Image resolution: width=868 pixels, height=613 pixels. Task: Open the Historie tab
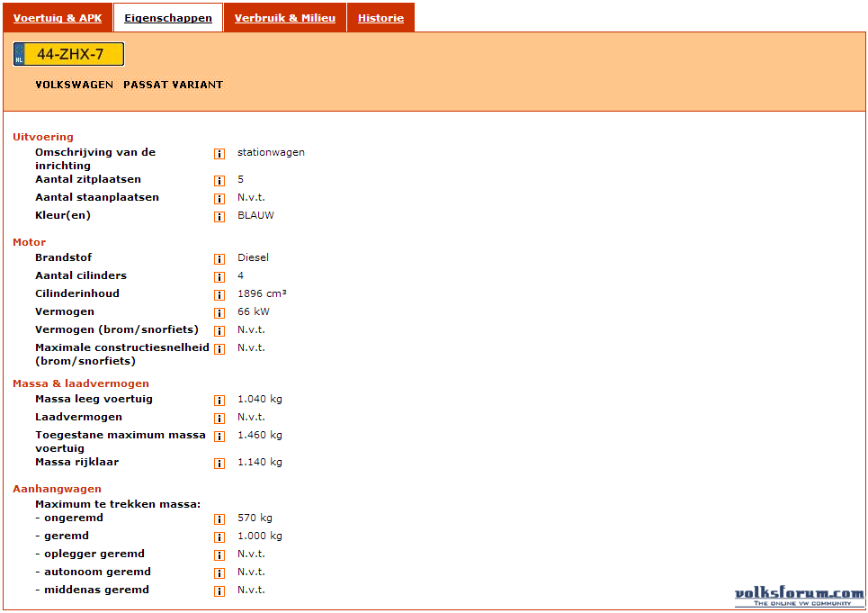[380, 18]
